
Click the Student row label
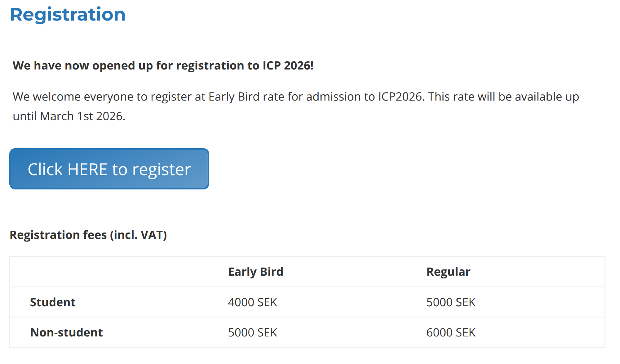[53, 302]
